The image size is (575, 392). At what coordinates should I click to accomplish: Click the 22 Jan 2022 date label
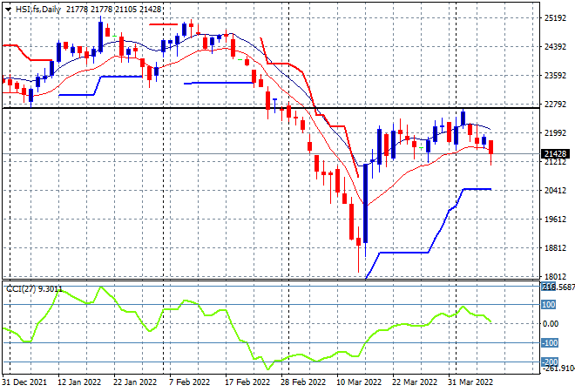pyautogui.click(x=135, y=382)
